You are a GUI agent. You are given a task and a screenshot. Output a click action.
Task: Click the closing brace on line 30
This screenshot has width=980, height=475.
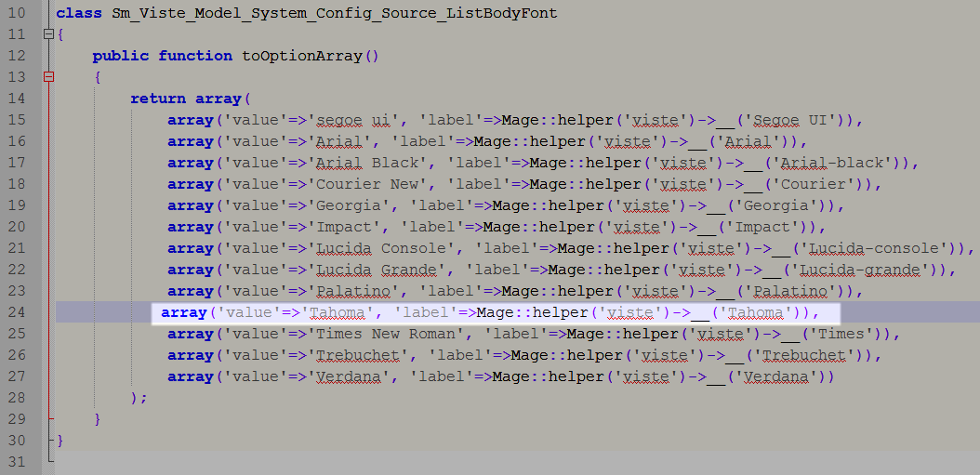(60, 441)
